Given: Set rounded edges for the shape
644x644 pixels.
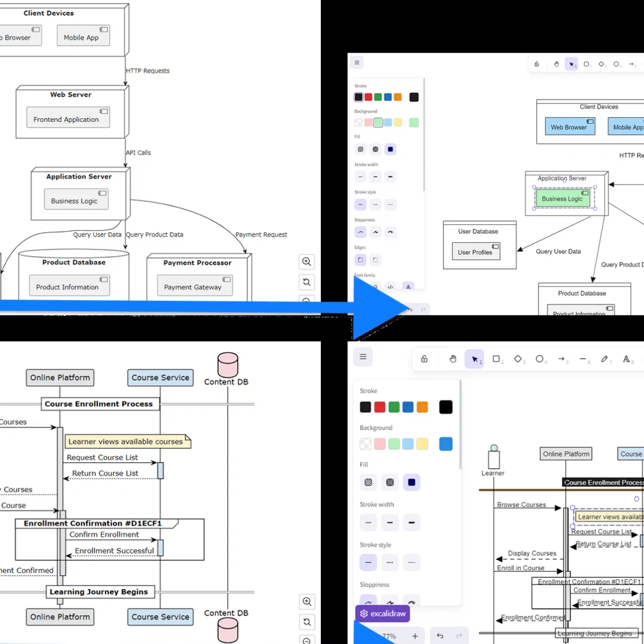Looking at the screenshot, I should point(360,259).
